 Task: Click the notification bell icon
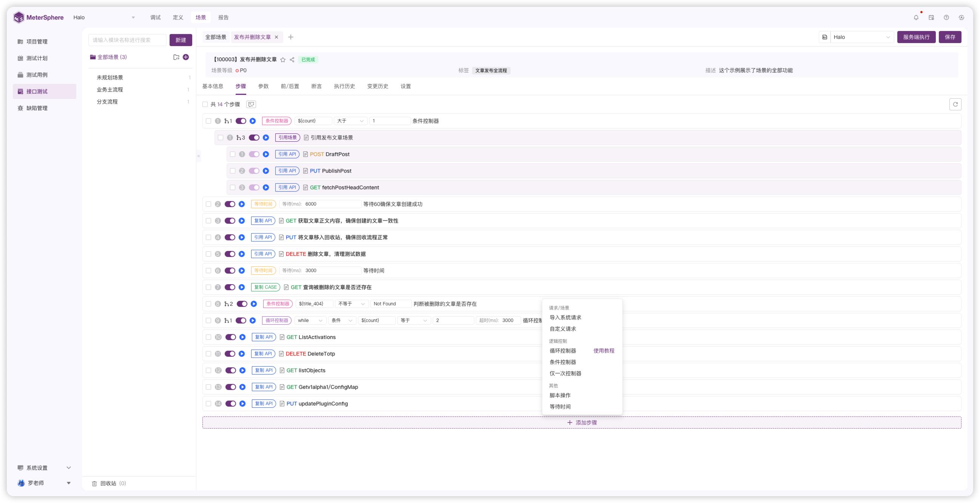(x=916, y=17)
